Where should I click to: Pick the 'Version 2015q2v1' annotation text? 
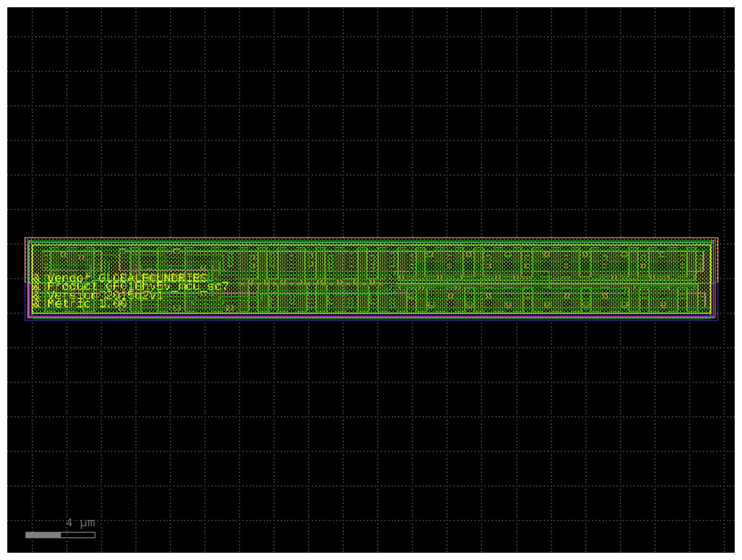point(98,295)
